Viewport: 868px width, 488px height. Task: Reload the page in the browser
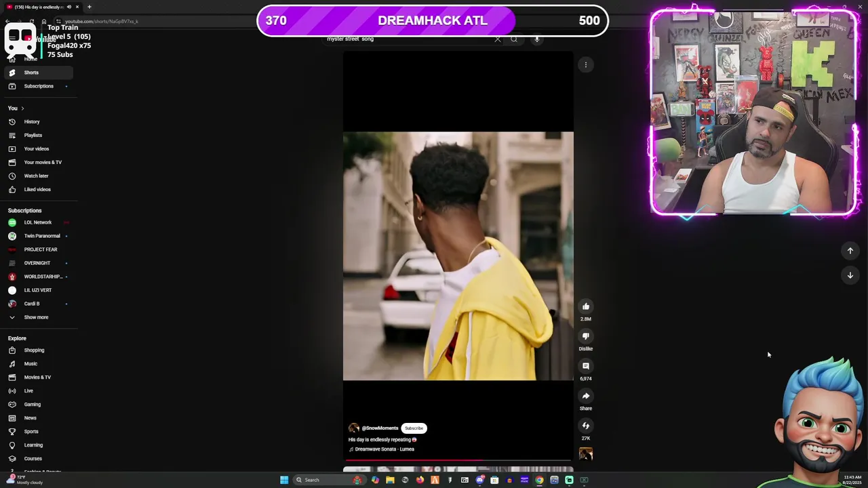click(x=32, y=22)
